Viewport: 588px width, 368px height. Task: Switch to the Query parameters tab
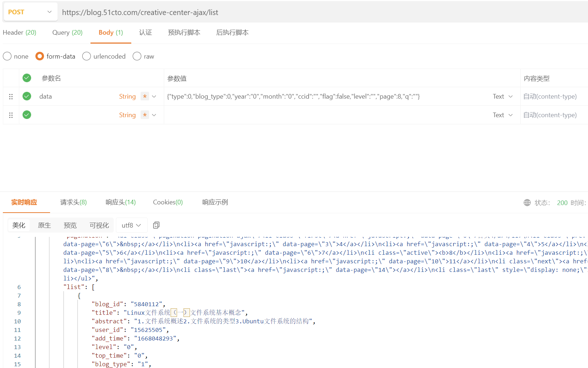pos(67,33)
